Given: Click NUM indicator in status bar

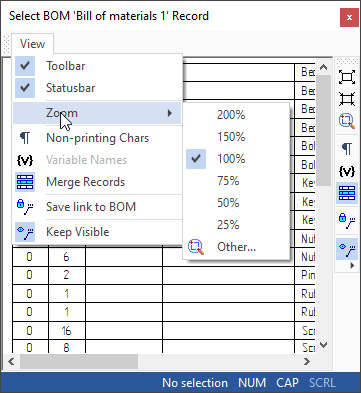Looking at the screenshot, I should pos(252,383).
